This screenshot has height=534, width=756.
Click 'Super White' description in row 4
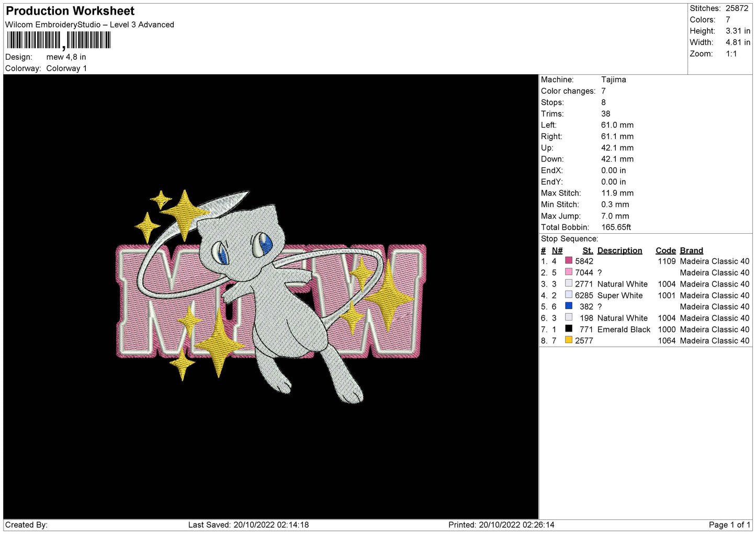620,296
